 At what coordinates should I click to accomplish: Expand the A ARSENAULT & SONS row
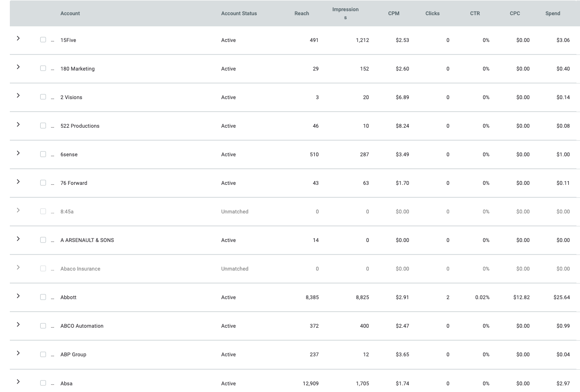(18, 239)
